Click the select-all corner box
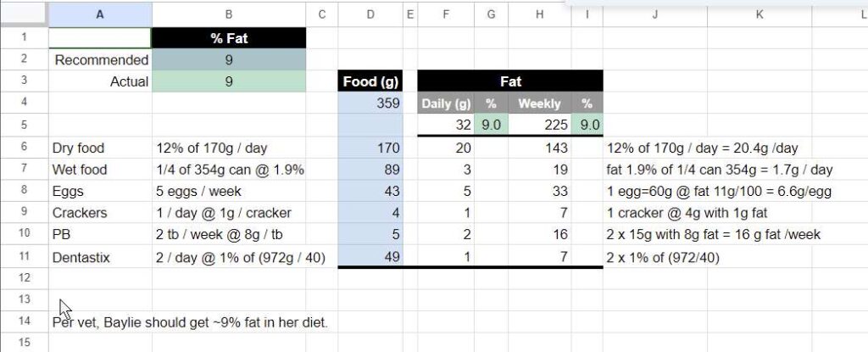 24,14
